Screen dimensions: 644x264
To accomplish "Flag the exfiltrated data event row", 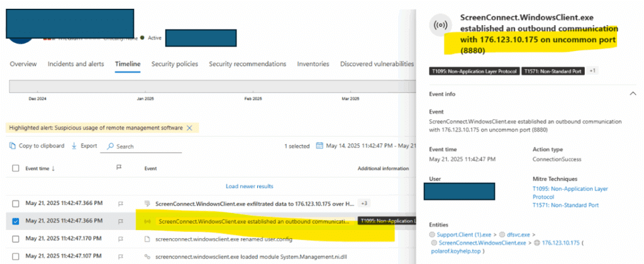I will pyautogui.click(x=121, y=204).
